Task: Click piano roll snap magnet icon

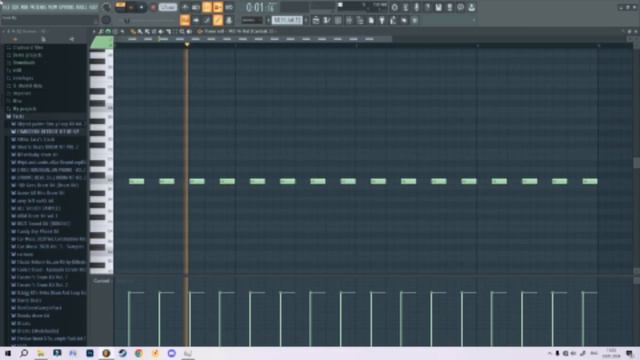Action: coord(108,31)
